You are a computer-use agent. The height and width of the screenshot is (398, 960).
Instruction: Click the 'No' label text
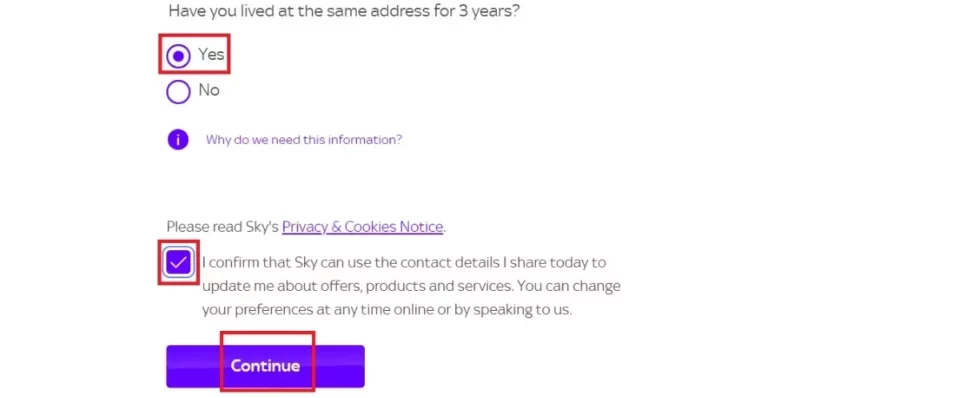[x=209, y=90]
